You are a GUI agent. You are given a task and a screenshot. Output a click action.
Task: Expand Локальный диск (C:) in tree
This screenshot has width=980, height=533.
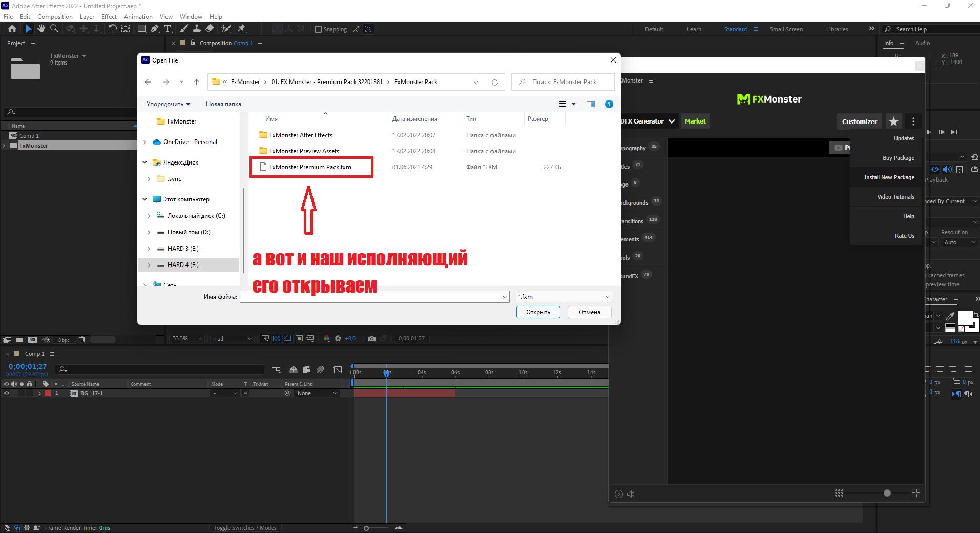pos(149,216)
